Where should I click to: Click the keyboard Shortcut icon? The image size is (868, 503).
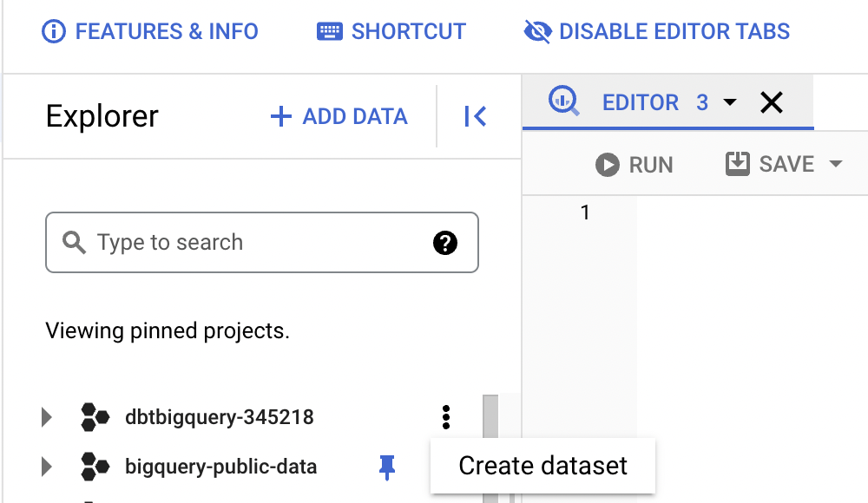(x=329, y=31)
